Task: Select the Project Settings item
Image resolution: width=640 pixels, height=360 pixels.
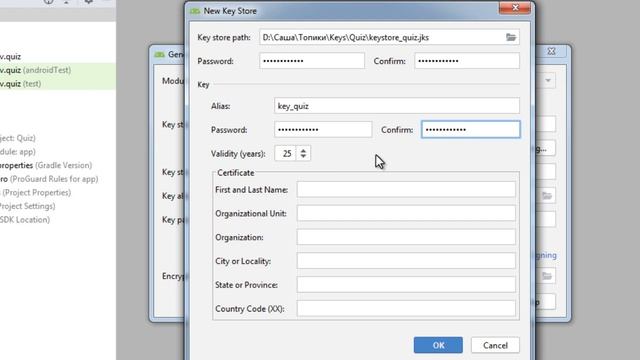Action: [28, 206]
